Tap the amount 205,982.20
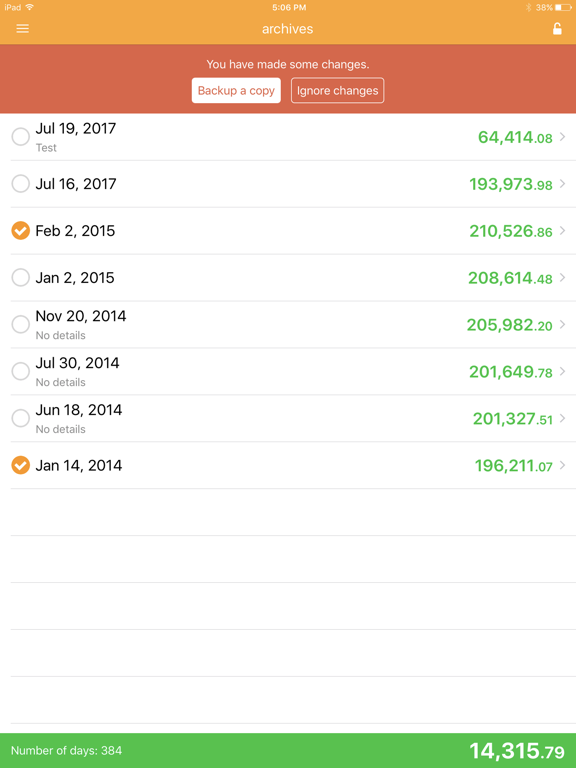 (509, 325)
